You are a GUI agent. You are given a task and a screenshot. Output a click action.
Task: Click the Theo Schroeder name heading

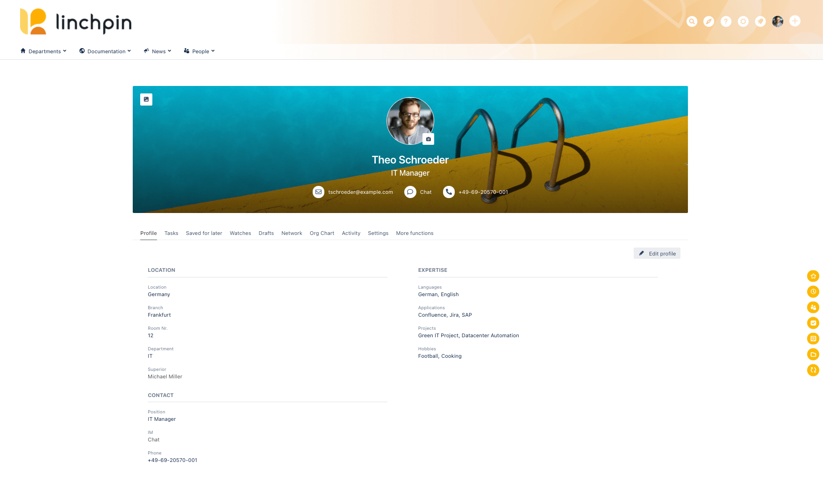pos(410,160)
